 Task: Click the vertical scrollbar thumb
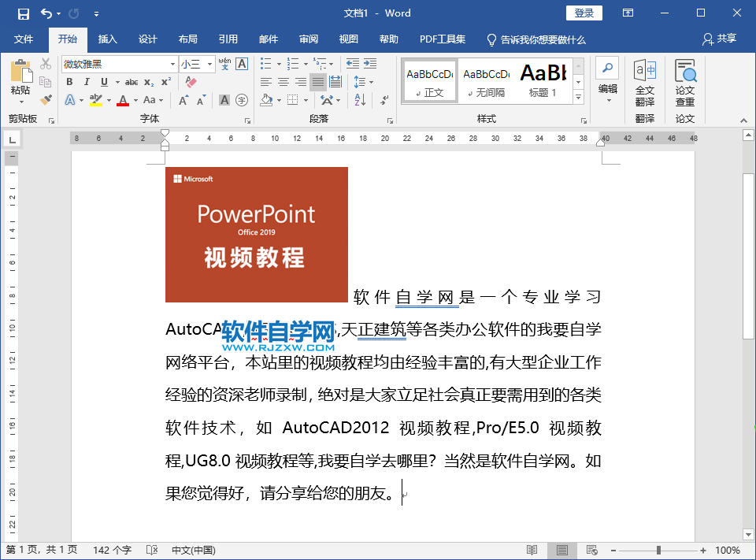(x=748, y=256)
